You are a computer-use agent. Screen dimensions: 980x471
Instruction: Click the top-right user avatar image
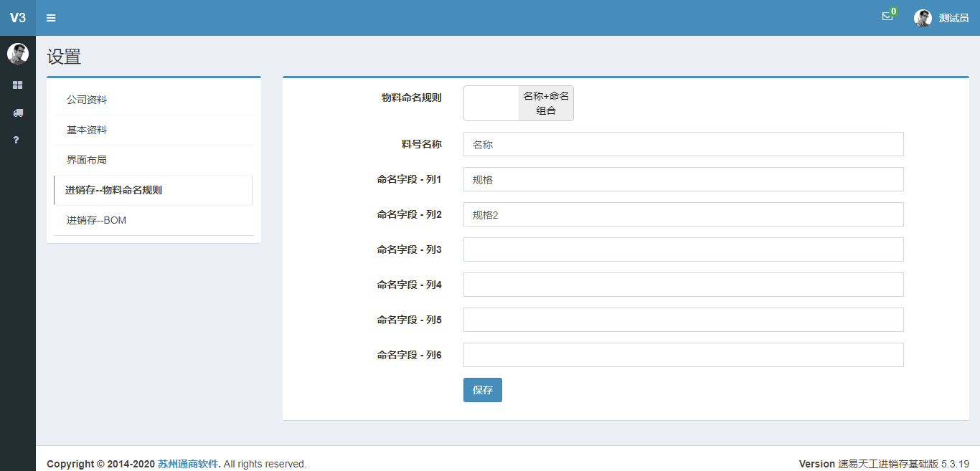click(923, 18)
